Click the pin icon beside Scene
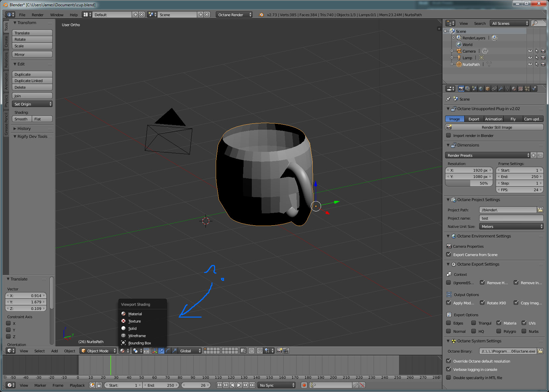Image resolution: width=549 pixels, height=392 pixels. coord(448,99)
